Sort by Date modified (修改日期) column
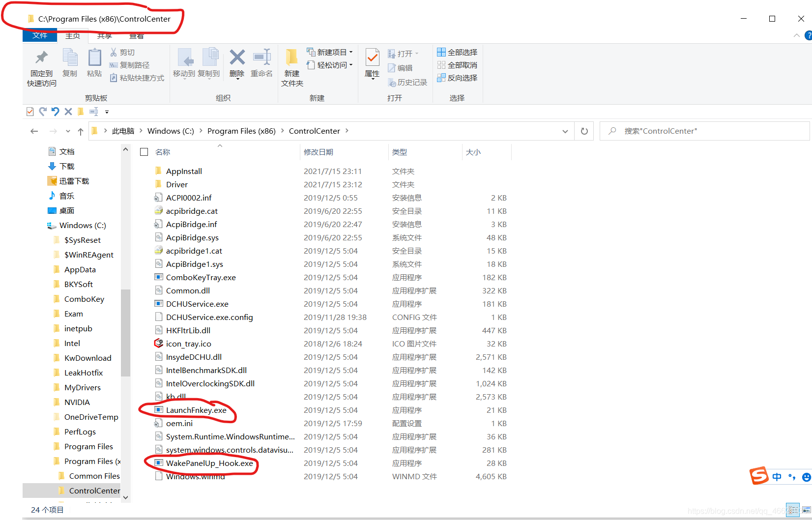 319,152
